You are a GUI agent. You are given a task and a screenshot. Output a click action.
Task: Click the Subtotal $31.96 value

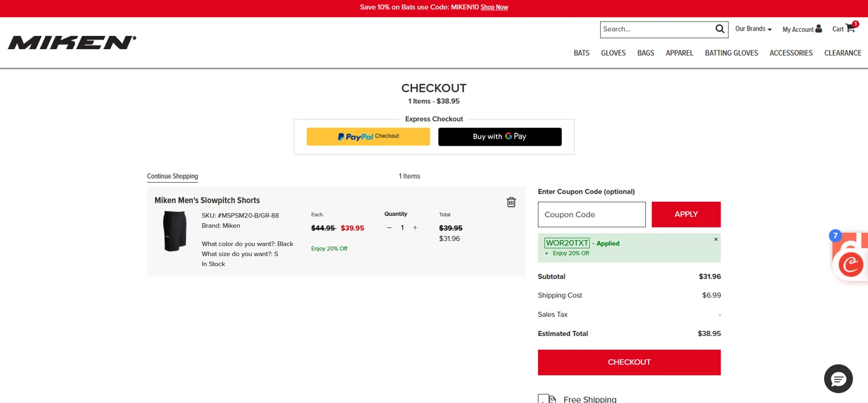pos(710,276)
